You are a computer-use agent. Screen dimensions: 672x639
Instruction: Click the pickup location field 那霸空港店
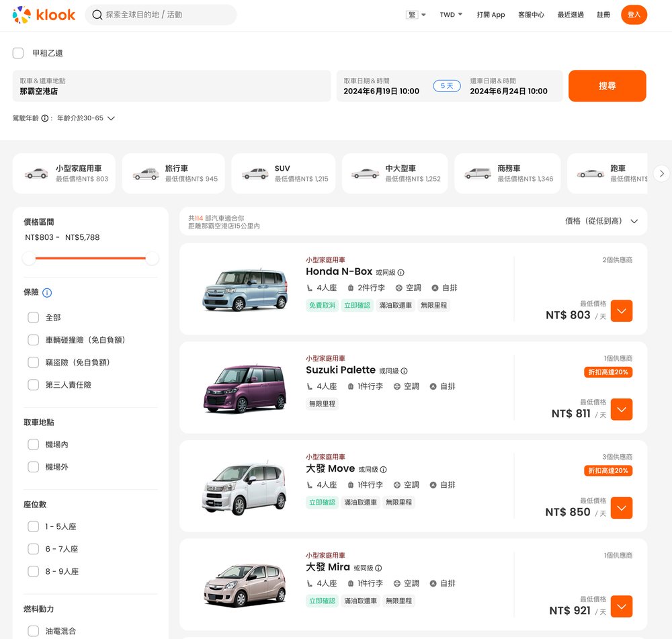point(171,86)
